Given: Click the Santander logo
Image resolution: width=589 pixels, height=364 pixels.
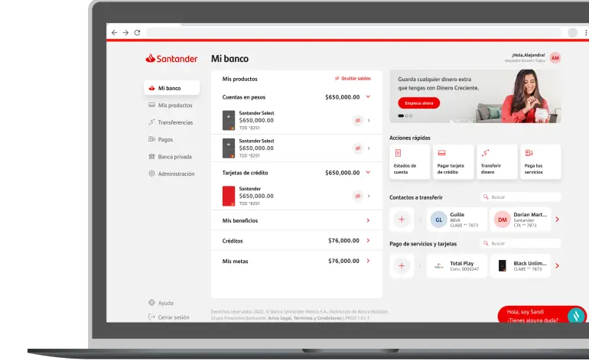Looking at the screenshot, I should (x=171, y=58).
